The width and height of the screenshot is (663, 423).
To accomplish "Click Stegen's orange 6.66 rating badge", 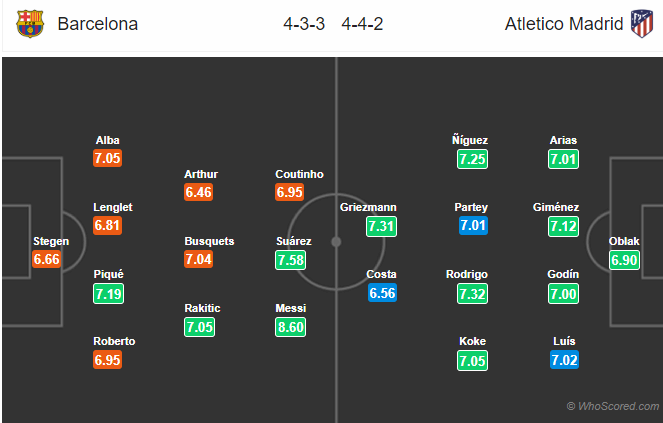I will pos(46,259).
